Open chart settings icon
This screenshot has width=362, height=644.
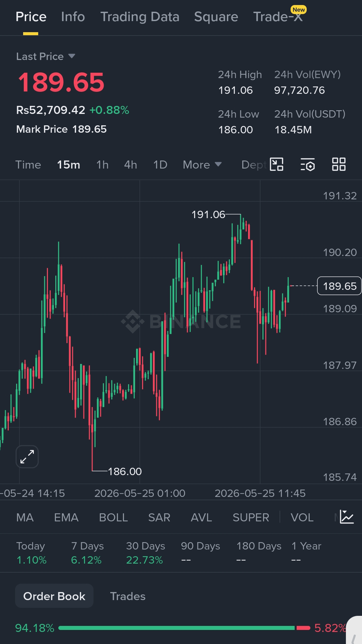click(x=308, y=165)
